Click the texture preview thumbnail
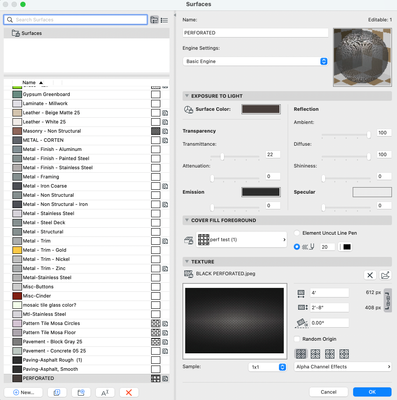The image size is (397, 400). 235,321
